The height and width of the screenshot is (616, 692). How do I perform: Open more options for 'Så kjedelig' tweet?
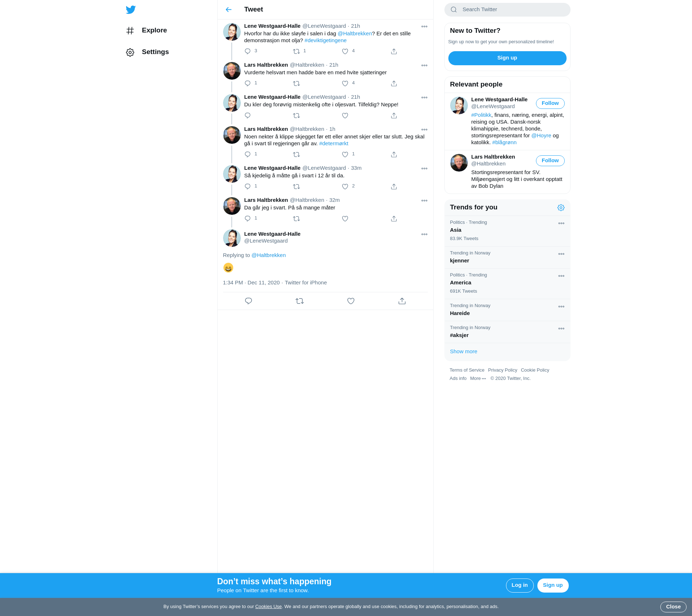[x=424, y=168]
